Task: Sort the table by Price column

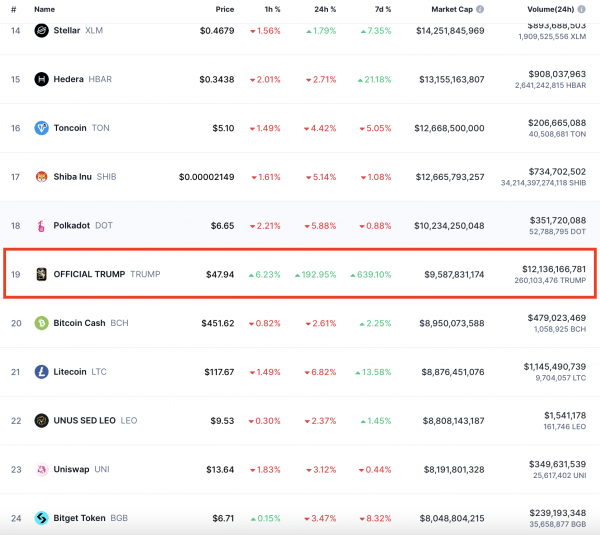Action: coord(224,9)
